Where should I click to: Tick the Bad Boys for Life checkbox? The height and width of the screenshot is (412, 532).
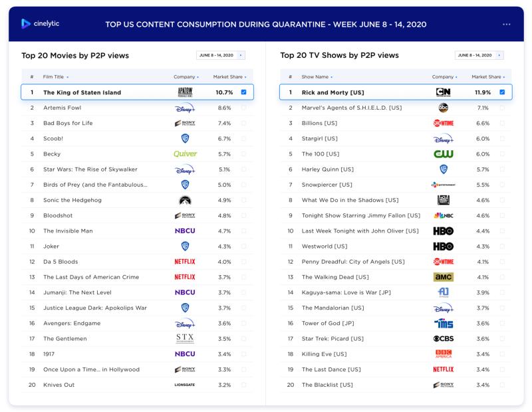pyautogui.click(x=243, y=123)
